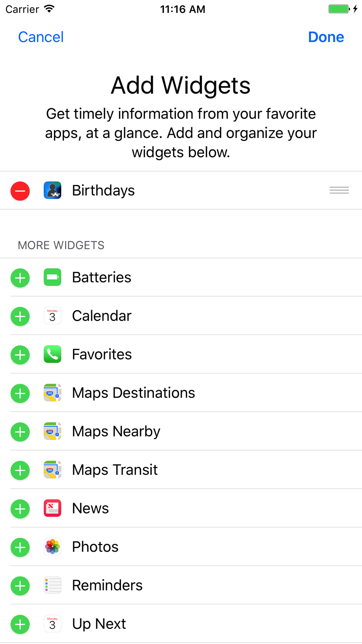Image resolution: width=362 pixels, height=644 pixels.
Task: Tap Done to save widgets
Action: pyautogui.click(x=326, y=37)
